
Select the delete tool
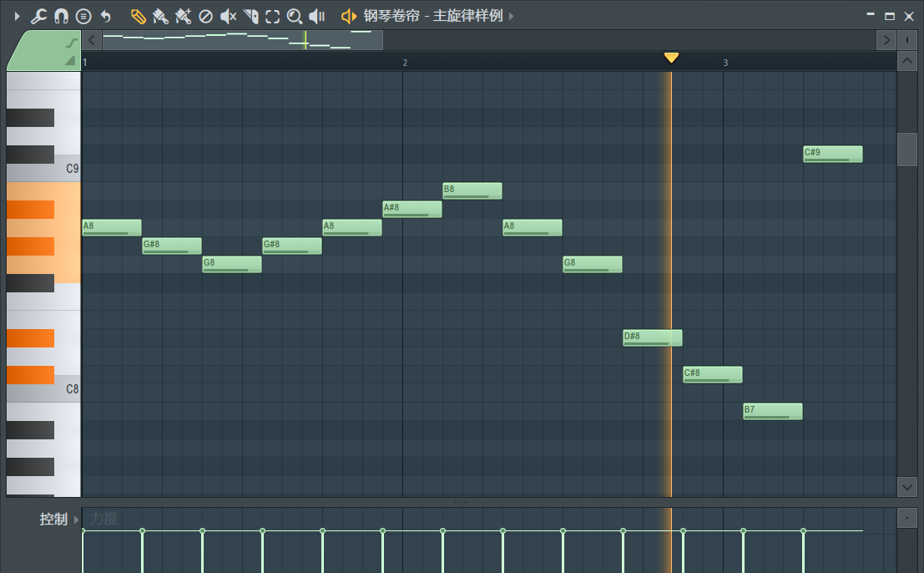click(x=205, y=17)
